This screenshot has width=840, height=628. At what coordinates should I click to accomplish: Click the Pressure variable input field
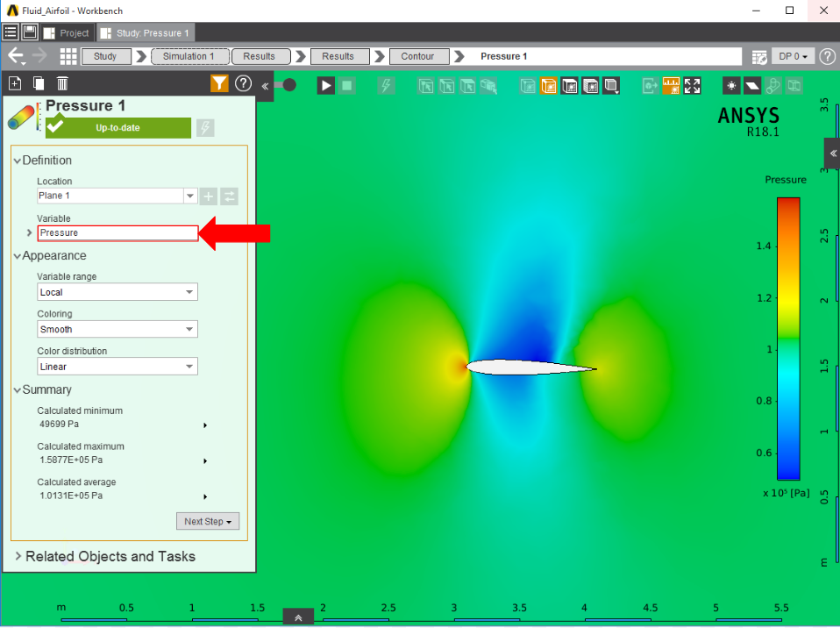pyautogui.click(x=117, y=233)
